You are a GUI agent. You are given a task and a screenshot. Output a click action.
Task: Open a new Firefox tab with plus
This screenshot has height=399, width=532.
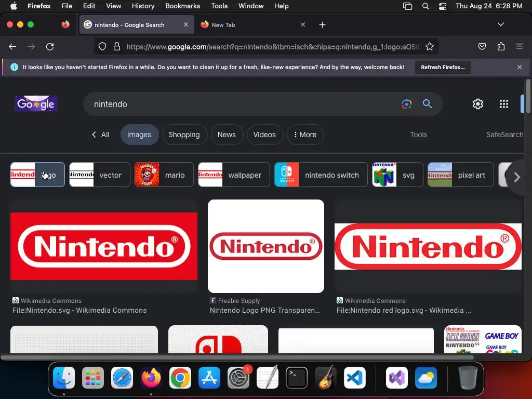coord(322,25)
